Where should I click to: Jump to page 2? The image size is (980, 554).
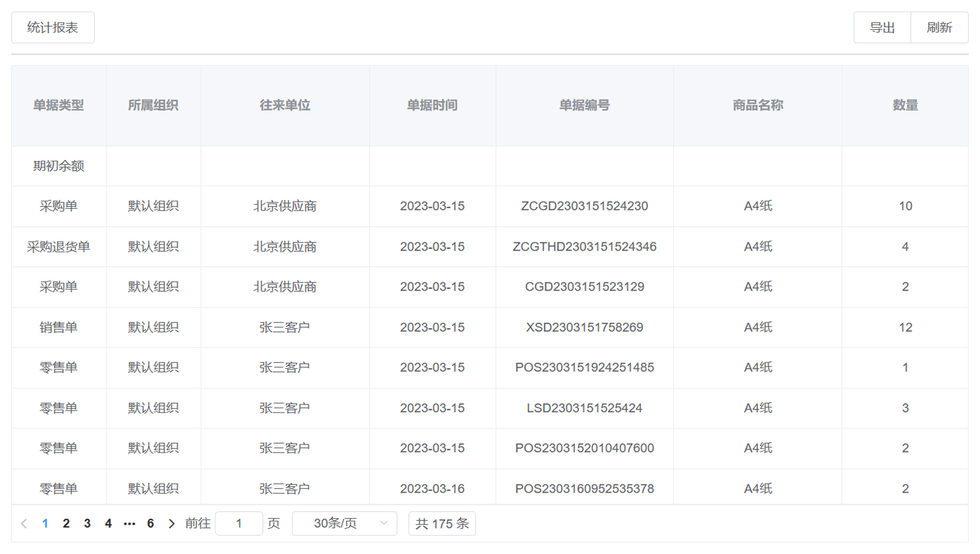(66, 524)
